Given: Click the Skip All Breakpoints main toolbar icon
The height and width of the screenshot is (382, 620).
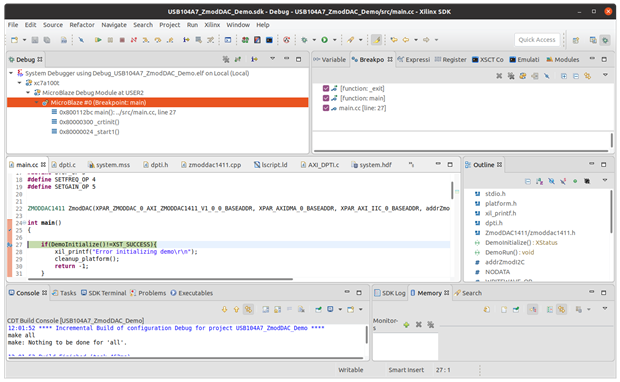Looking at the screenshot, I should click(81, 40).
